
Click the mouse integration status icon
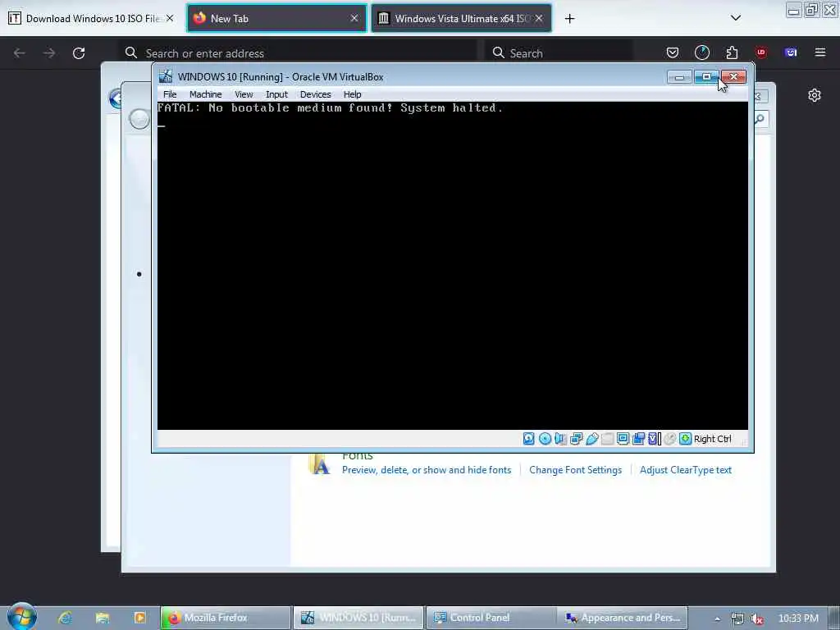point(669,439)
